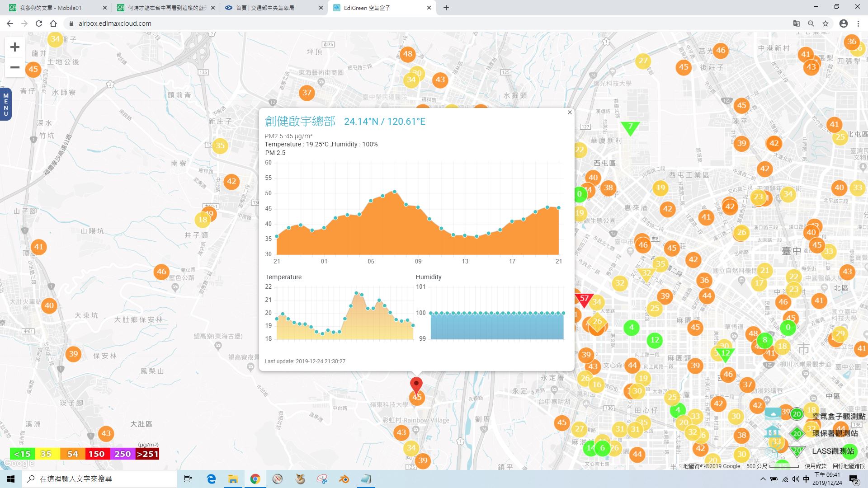Open the blue MENU side tab
This screenshot has height=488, width=868.
point(5,104)
